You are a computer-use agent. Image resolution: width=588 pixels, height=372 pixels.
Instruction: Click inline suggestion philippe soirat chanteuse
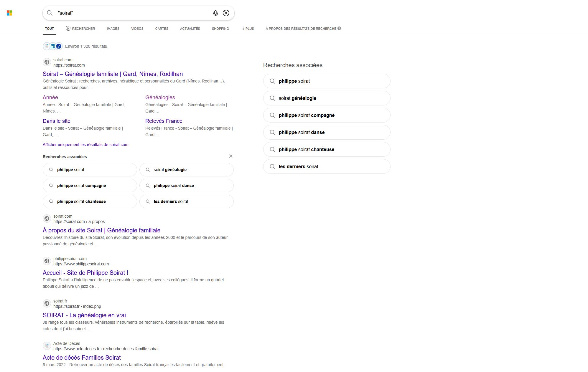tap(90, 201)
